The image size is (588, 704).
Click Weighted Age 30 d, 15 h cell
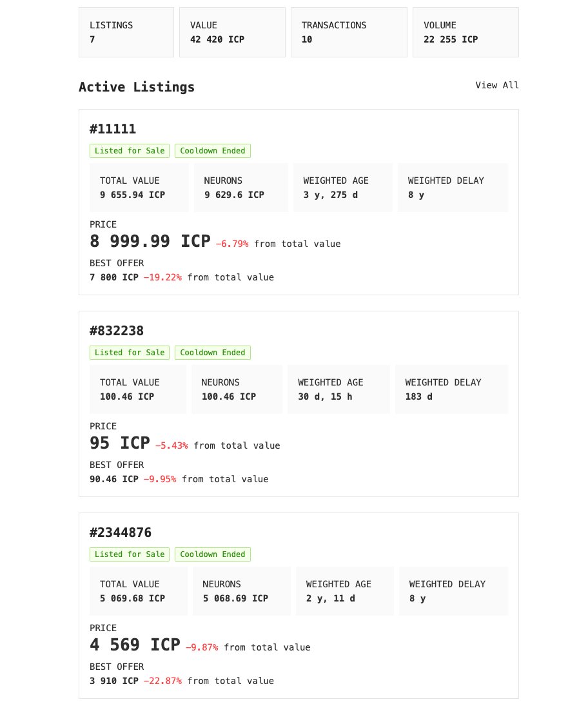338,389
